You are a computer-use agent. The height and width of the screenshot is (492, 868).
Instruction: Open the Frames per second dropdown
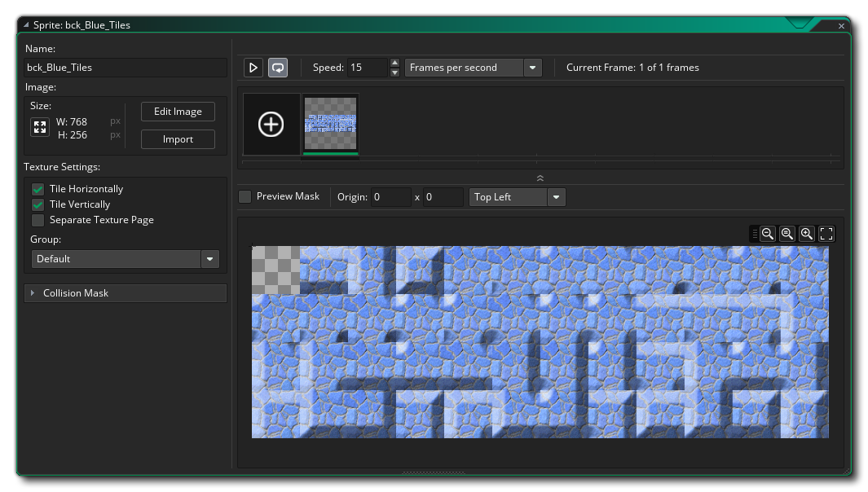click(532, 68)
